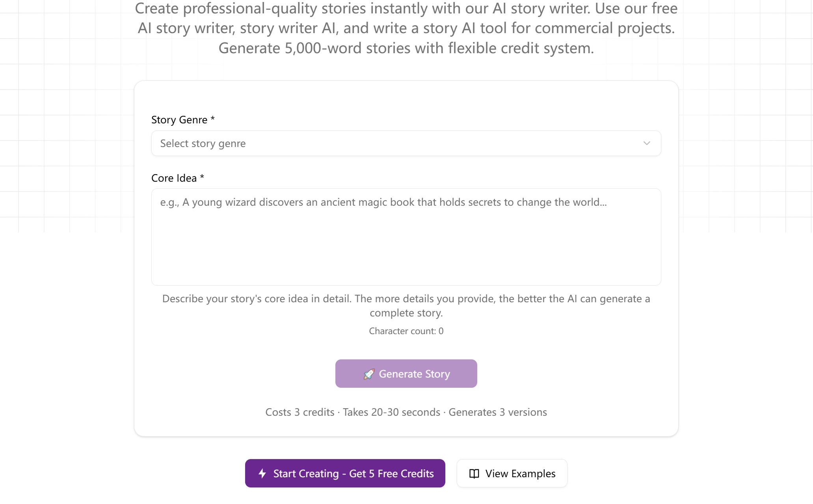This screenshot has height=504, width=813.
Task: Focus the Core Idea text area
Action: (406, 244)
